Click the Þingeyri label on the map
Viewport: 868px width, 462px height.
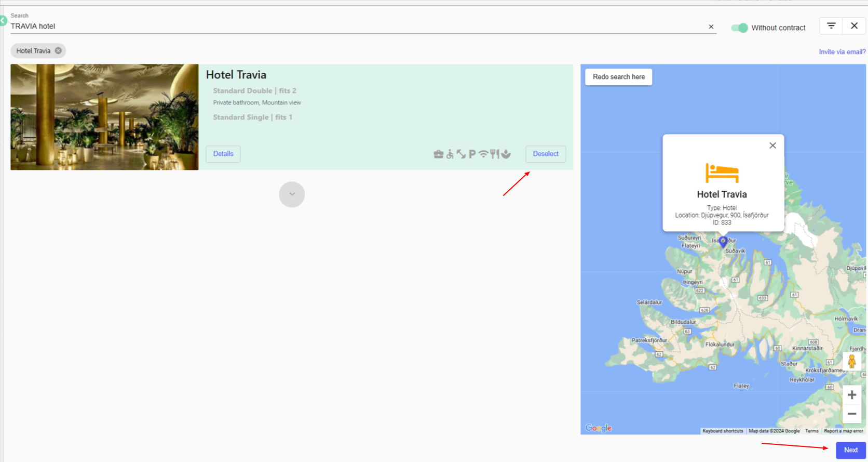coord(693,282)
